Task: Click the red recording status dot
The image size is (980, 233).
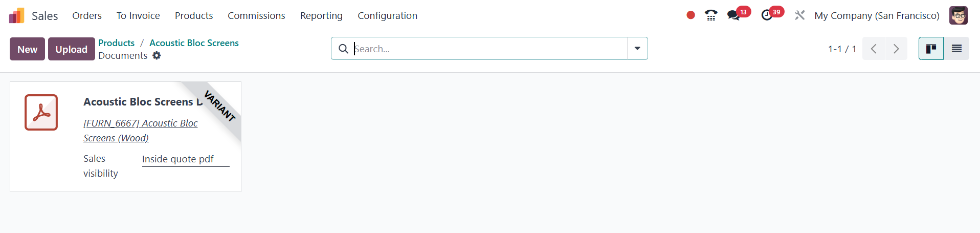Action: coord(691,15)
